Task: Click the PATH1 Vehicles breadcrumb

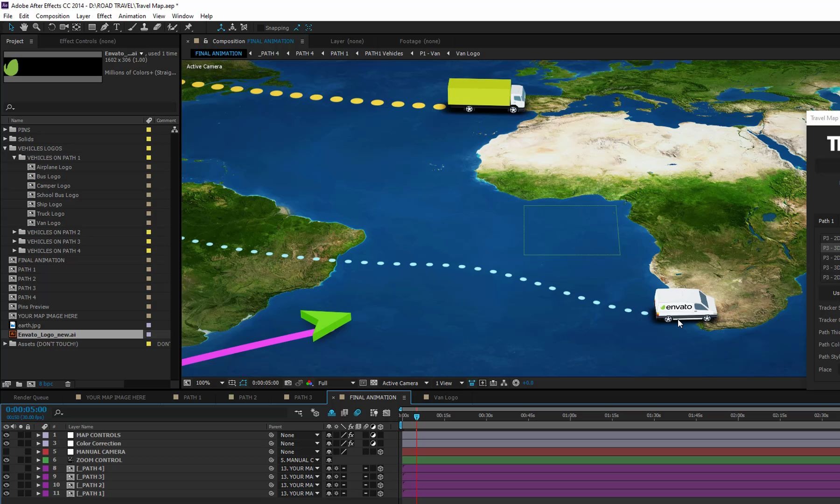Action: click(384, 54)
